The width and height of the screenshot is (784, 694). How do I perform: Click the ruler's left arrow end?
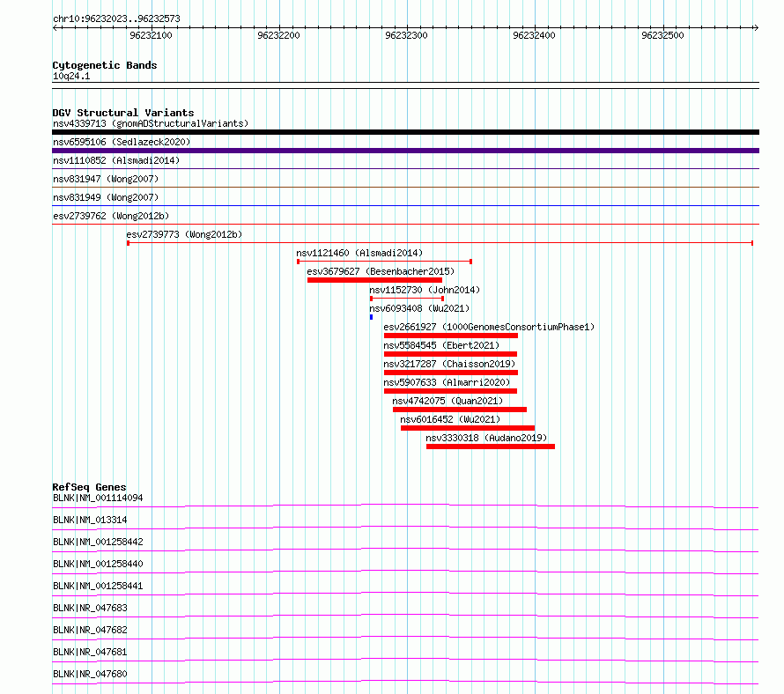pos(55,27)
